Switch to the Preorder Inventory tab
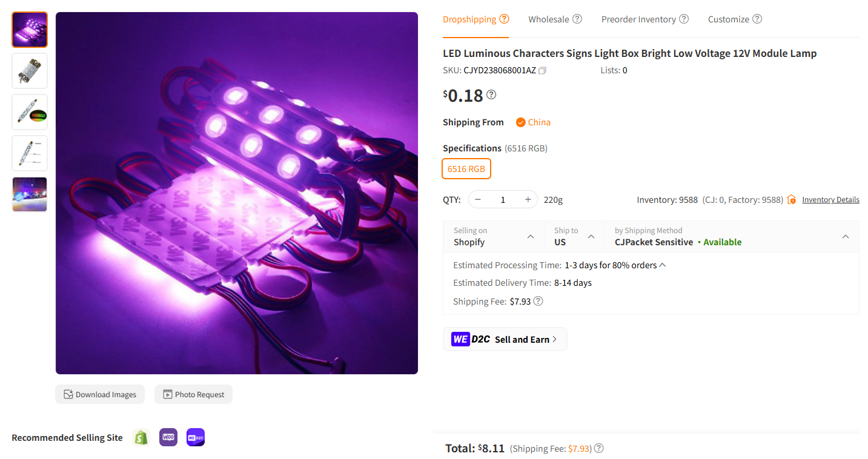Image resolution: width=868 pixels, height=459 pixels. coord(640,19)
